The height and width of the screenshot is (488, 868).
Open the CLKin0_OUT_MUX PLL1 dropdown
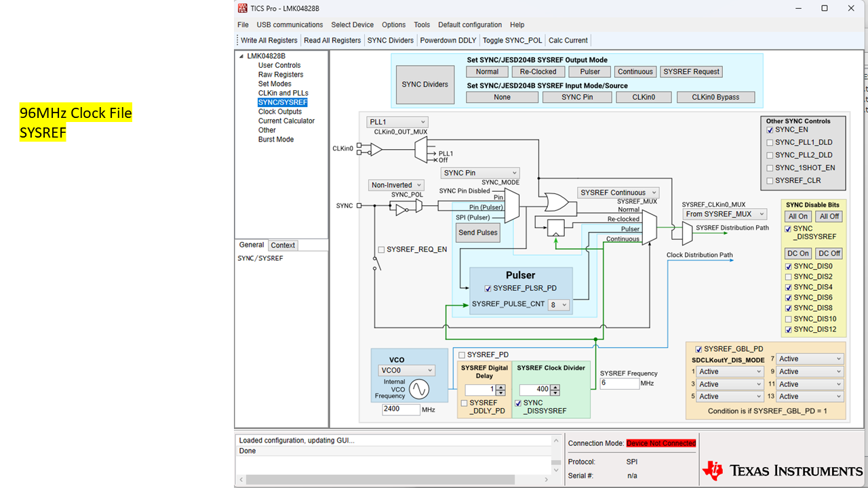[x=397, y=122]
